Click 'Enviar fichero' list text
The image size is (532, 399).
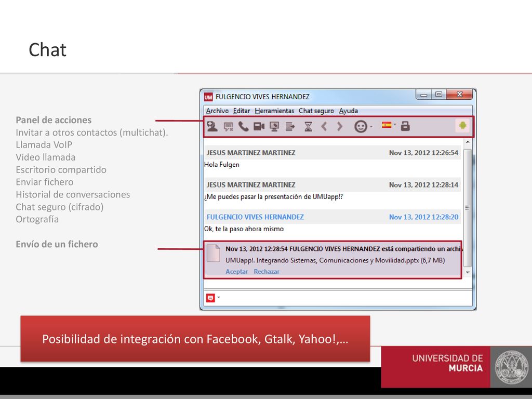point(45,182)
